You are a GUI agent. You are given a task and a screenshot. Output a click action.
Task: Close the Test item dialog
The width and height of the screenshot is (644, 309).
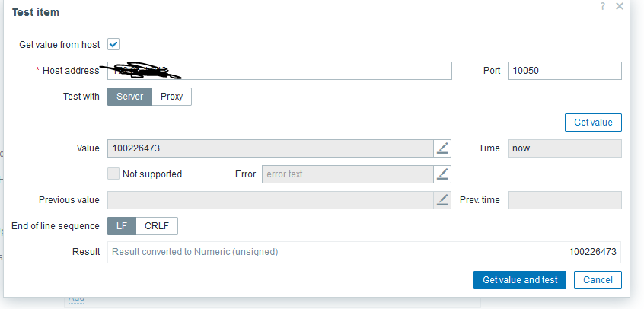pos(620,6)
